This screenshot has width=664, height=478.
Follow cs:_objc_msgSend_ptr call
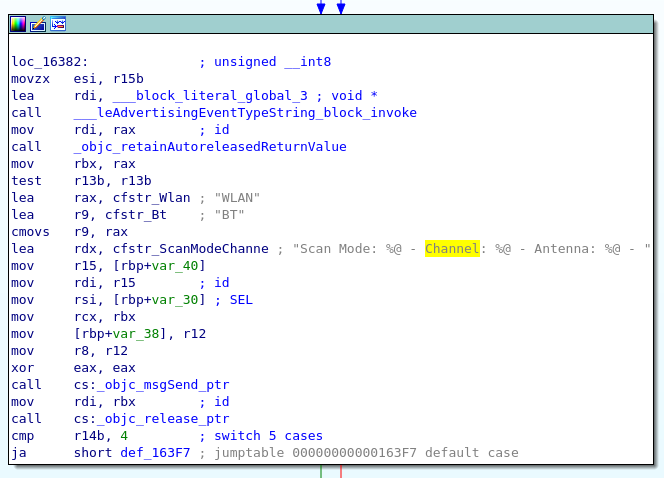(x=163, y=385)
